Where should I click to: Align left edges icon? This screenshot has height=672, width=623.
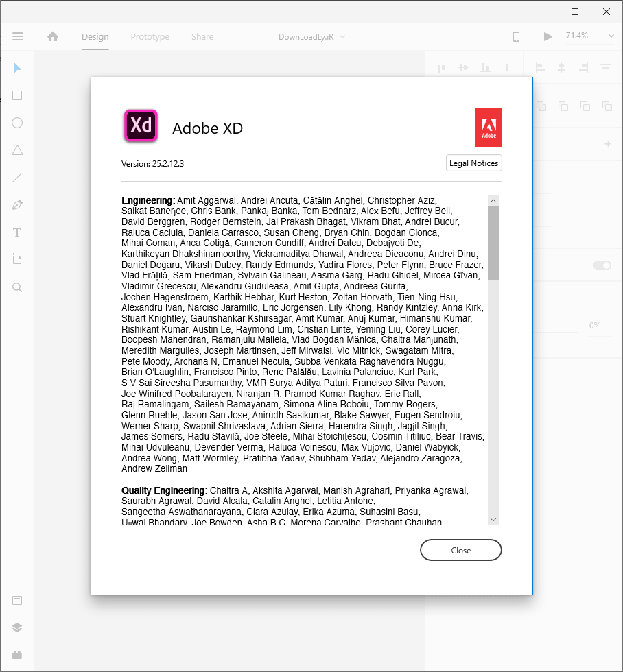click(x=540, y=68)
